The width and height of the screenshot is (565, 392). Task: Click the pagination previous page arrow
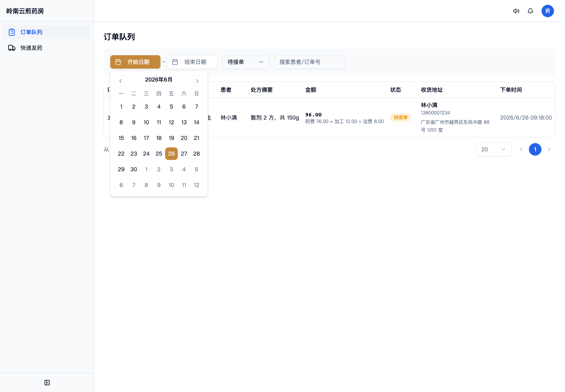(x=521, y=149)
